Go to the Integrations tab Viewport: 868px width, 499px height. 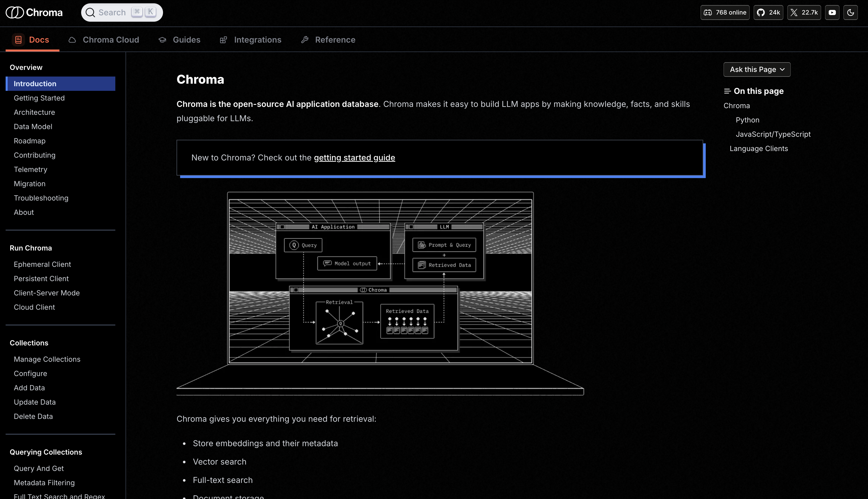coord(257,40)
